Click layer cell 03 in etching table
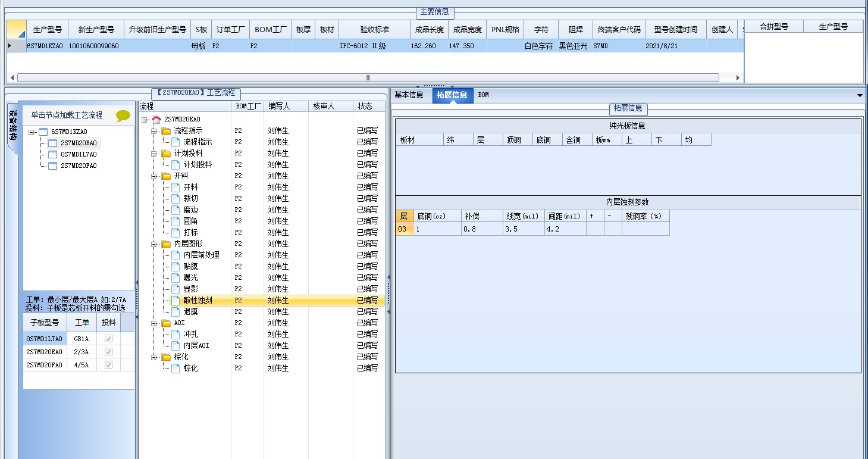The height and width of the screenshot is (459, 868). coord(405,229)
